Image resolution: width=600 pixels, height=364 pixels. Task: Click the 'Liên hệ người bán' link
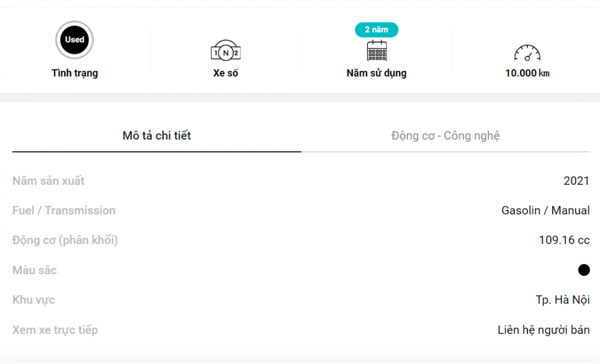tap(544, 330)
